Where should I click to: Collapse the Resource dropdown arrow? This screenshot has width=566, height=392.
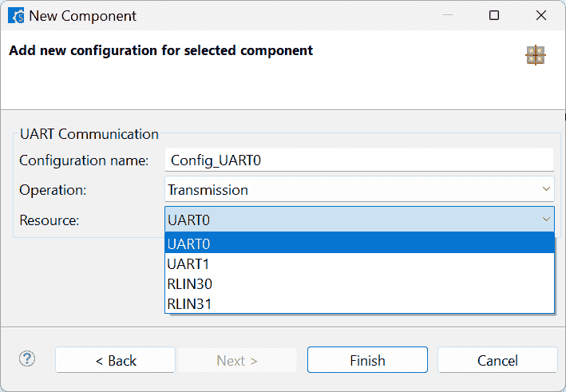click(x=546, y=220)
